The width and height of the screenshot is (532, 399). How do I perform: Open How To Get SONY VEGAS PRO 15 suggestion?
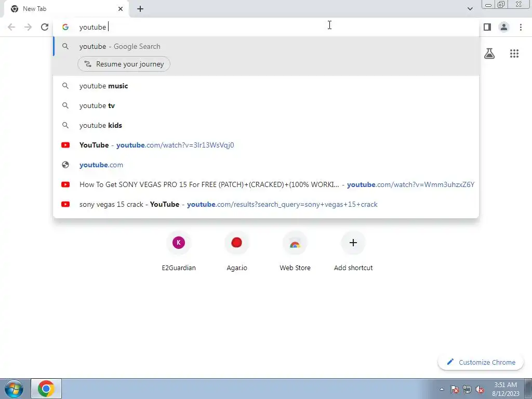point(266,184)
